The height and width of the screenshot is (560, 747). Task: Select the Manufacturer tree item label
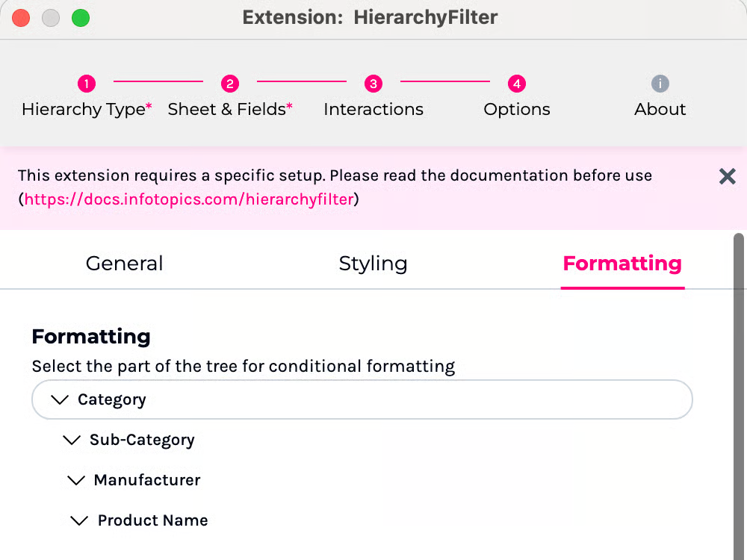coord(147,480)
